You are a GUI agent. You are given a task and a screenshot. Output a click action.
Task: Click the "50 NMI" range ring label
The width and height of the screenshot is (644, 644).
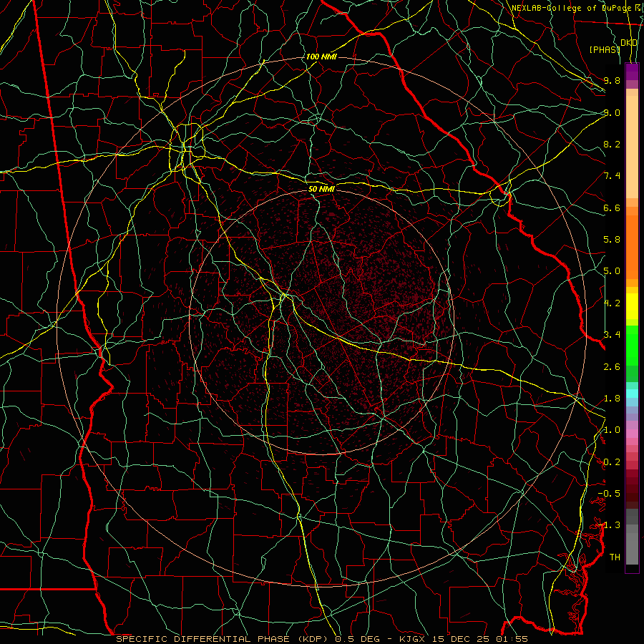tap(321, 189)
